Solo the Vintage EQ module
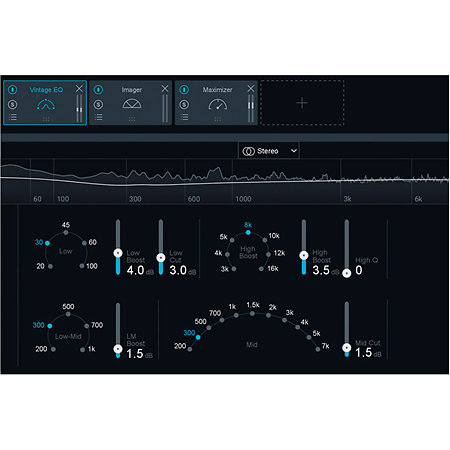 coord(13,105)
